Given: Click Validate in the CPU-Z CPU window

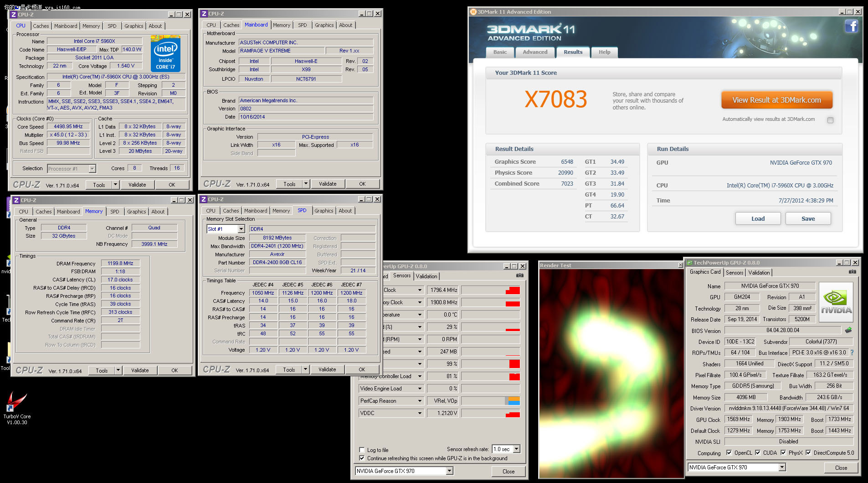Looking at the screenshot, I should (x=137, y=185).
